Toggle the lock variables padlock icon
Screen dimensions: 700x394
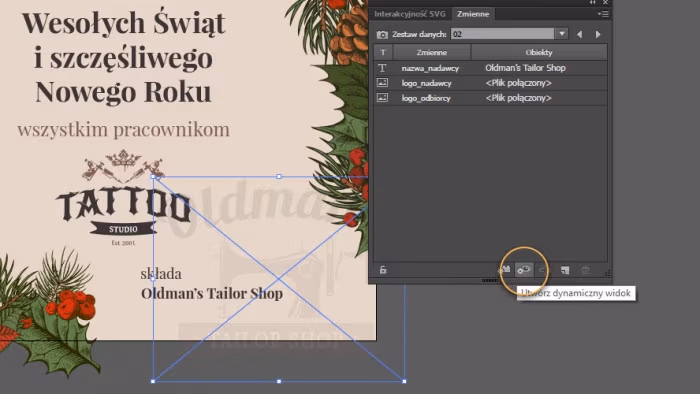pos(383,270)
